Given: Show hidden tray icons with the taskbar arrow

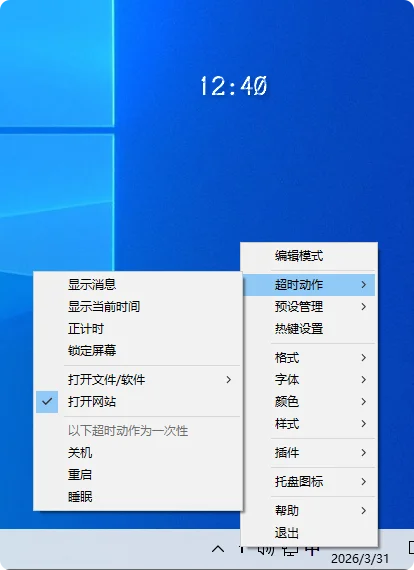Looking at the screenshot, I should click(x=218, y=549).
